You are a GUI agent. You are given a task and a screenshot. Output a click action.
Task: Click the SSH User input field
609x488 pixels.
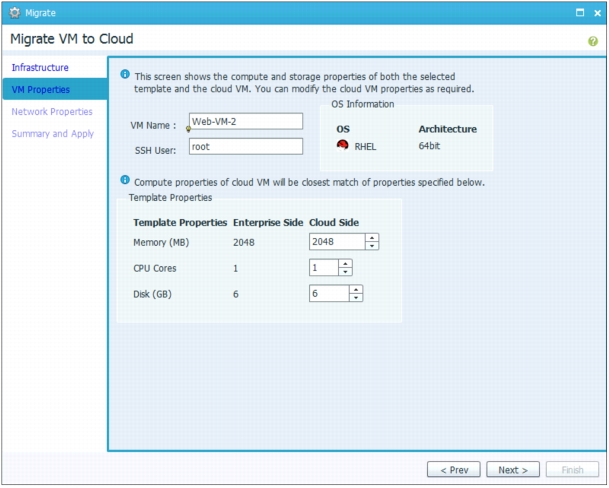click(246, 146)
